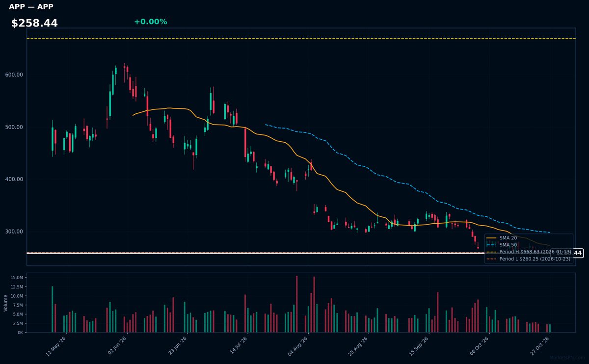589x364 pixels.
Task: Click the +0.00% change value
Action: [150, 22]
